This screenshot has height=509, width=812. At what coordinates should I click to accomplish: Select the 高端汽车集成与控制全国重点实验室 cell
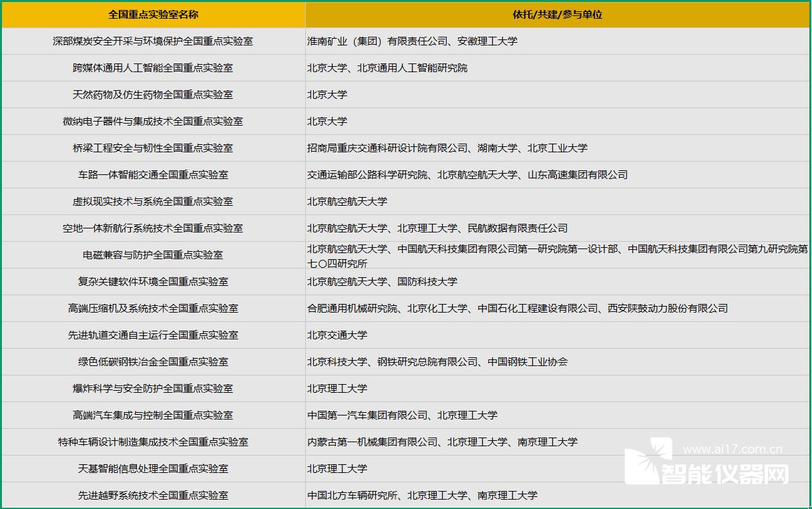[153, 415]
